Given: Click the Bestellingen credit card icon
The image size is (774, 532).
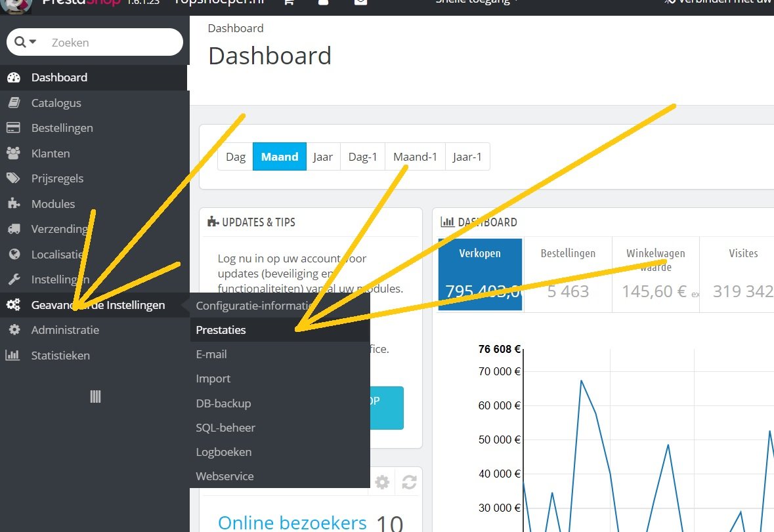Looking at the screenshot, I should click(x=13, y=128).
